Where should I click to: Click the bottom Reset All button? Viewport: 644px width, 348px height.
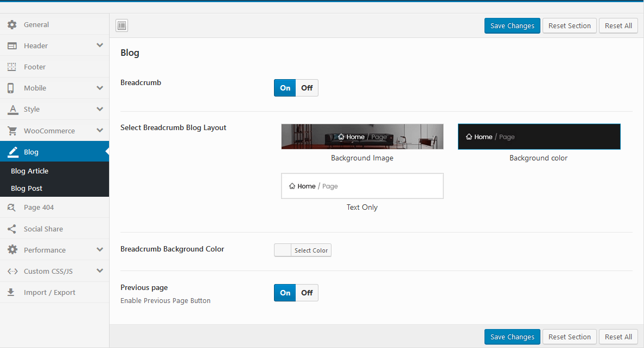[x=618, y=337]
